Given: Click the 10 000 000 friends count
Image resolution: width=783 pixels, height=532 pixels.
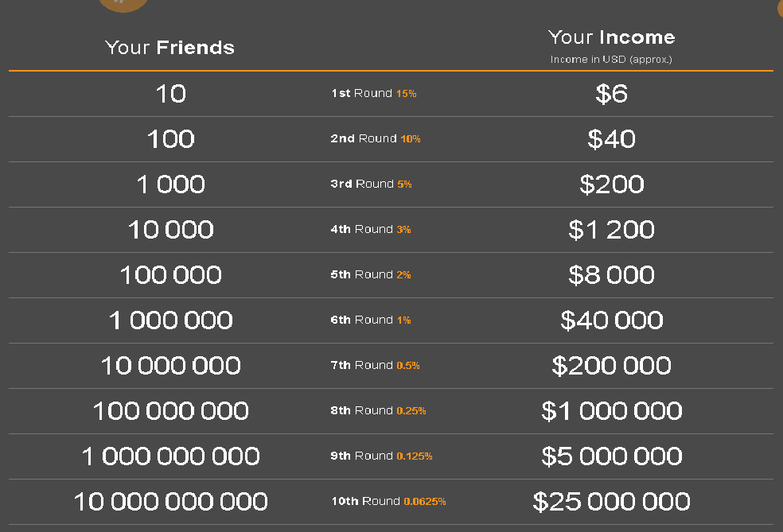Looking at the screenshot, I should [170, 366].
